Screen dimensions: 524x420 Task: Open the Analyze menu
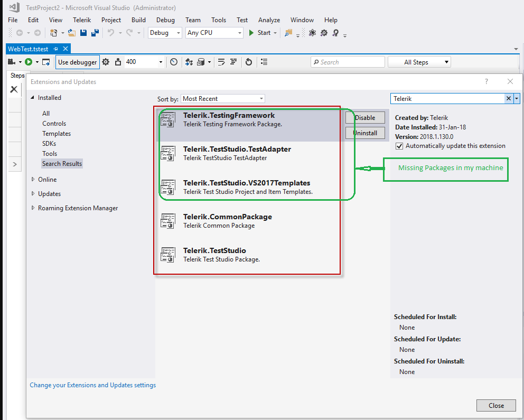(269, 20)
